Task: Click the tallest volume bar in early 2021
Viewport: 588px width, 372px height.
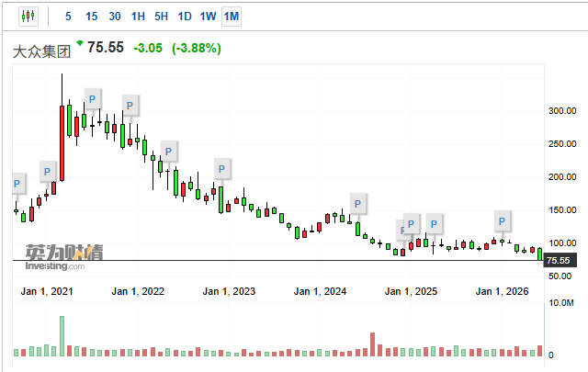Action: [62, 336]
